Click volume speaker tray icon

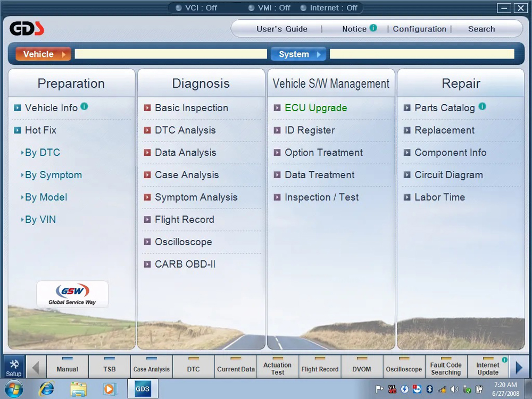point(454,389)
